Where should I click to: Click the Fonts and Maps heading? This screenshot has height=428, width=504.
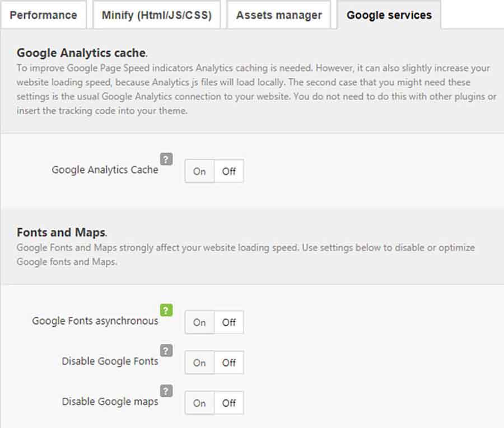coord(62,232)
